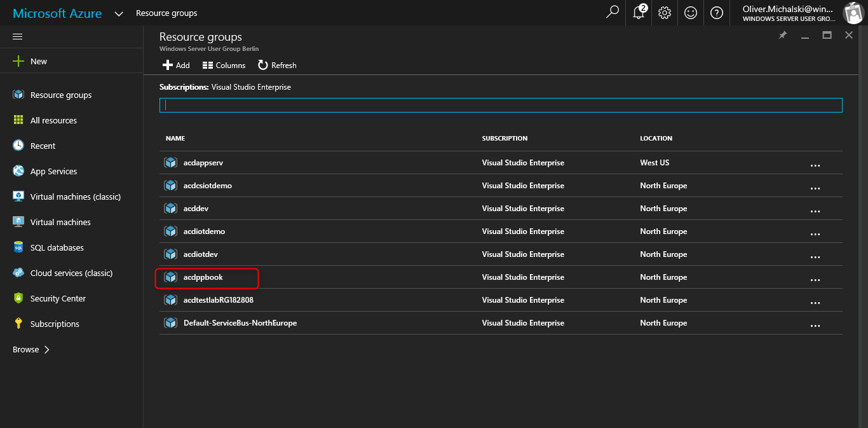
Task: Select All resources in the sidebar
Action: pyautogui.click(x=53, y=120)
